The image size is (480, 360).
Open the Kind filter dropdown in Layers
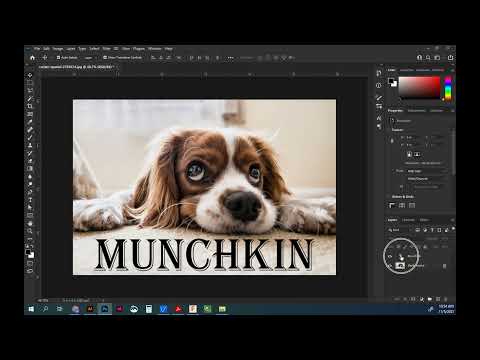tap(399, 230)
